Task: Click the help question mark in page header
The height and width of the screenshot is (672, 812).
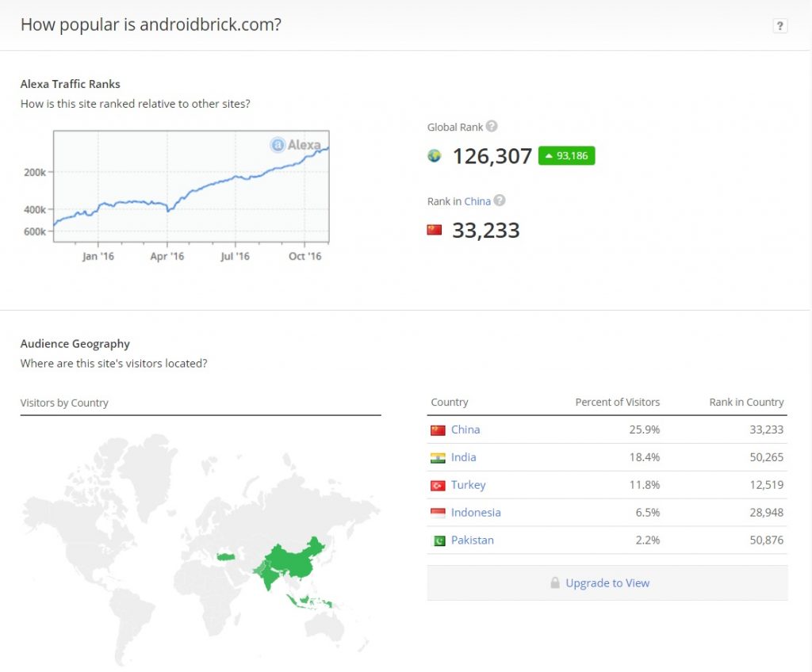Action: coord(779,26)
